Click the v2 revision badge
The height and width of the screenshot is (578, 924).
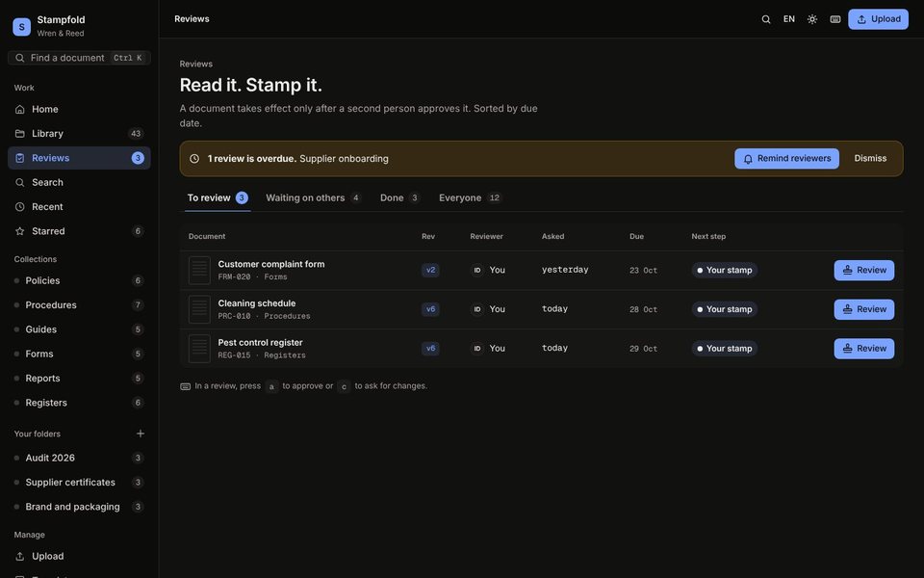click(x=430, y=270)
